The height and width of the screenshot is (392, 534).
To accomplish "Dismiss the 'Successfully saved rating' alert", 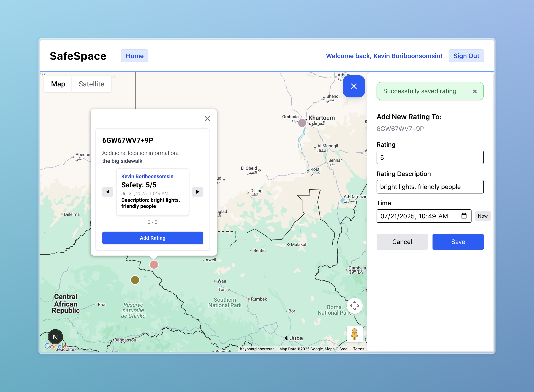I will (x=475, y=91).
